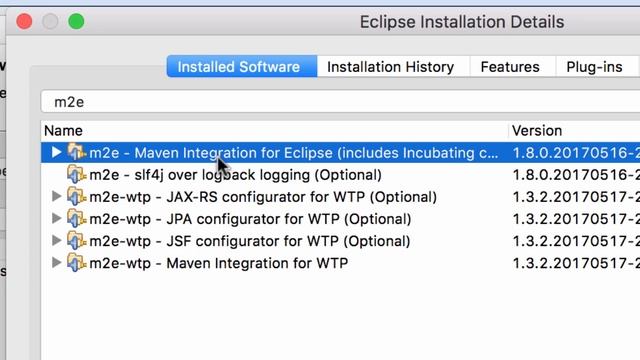The image size is (640, 360).
Task: Click the version cell of the slf4j logging row
Action: coord(576,175)
